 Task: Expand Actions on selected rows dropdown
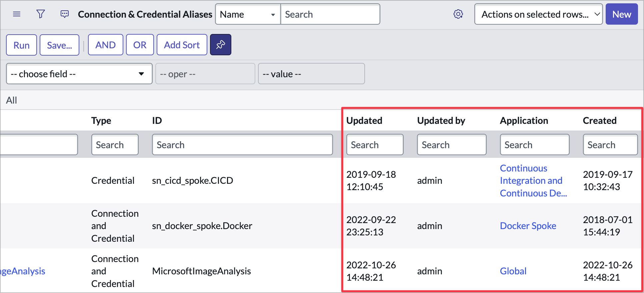coord(538,14)
